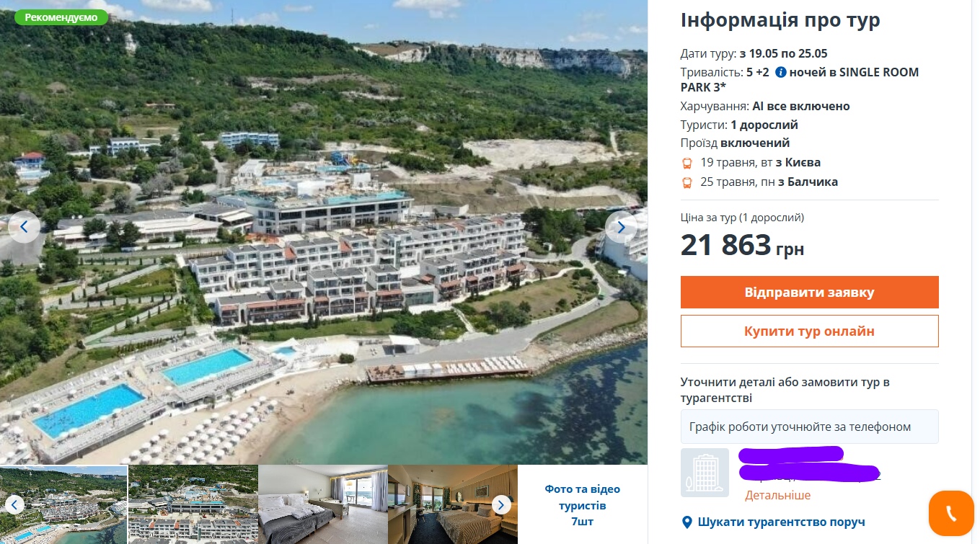Viewport: 980px width, 544px height.
Task: Click "Шукати турагентство поруч" link
Action: pyautogui.click(x=781, y=522)
